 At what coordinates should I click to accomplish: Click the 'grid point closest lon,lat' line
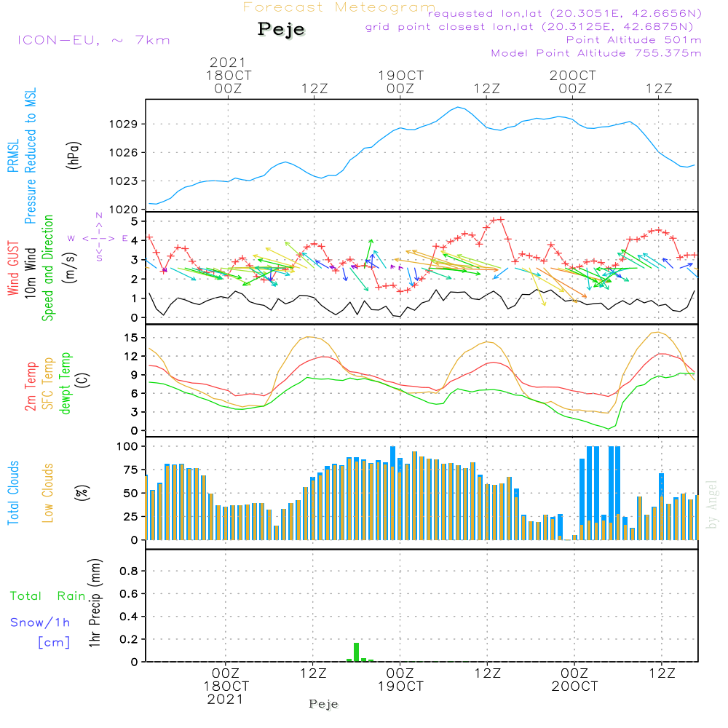tap(529, 27)
